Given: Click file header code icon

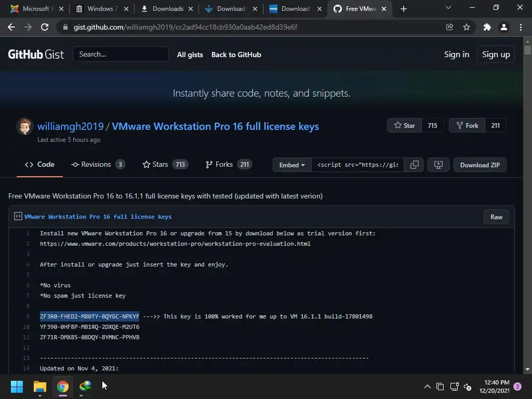Looking at the screenshot, I should (x=18, y=217).
